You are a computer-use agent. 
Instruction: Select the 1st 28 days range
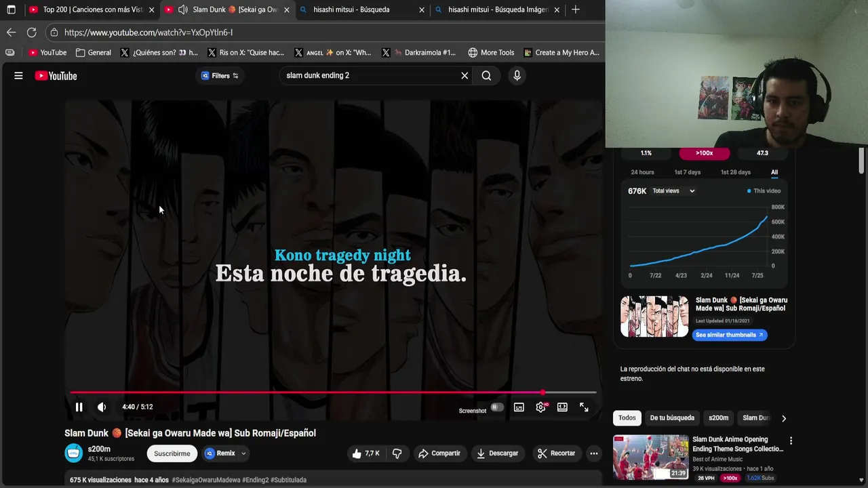pos(736,172)
